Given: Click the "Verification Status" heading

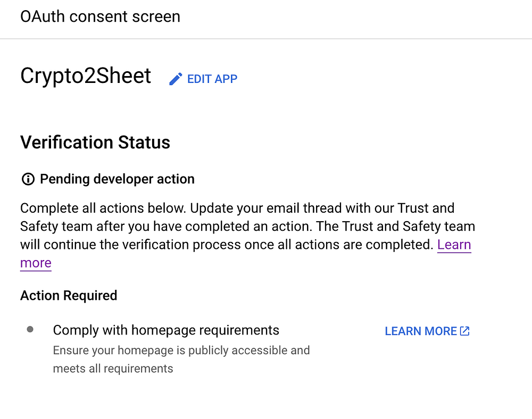Looking at the screenshot, I should click(95, 143).
